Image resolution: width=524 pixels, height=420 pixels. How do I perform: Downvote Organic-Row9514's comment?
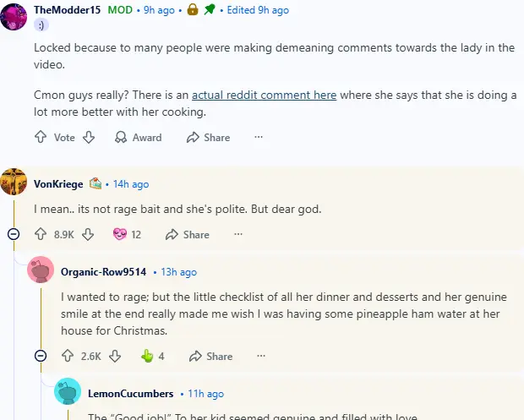coord(116,356)
